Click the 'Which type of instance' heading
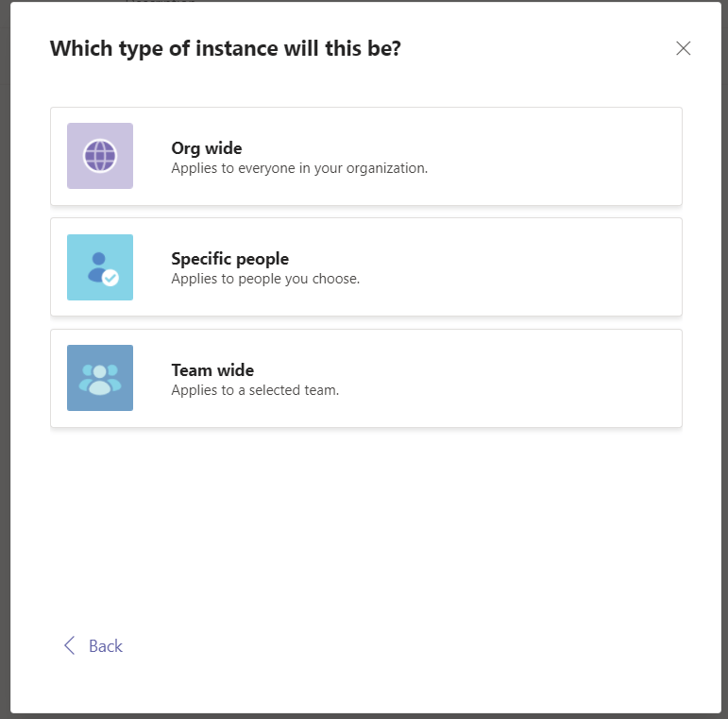Screen dimensions: 728x719 225,48
